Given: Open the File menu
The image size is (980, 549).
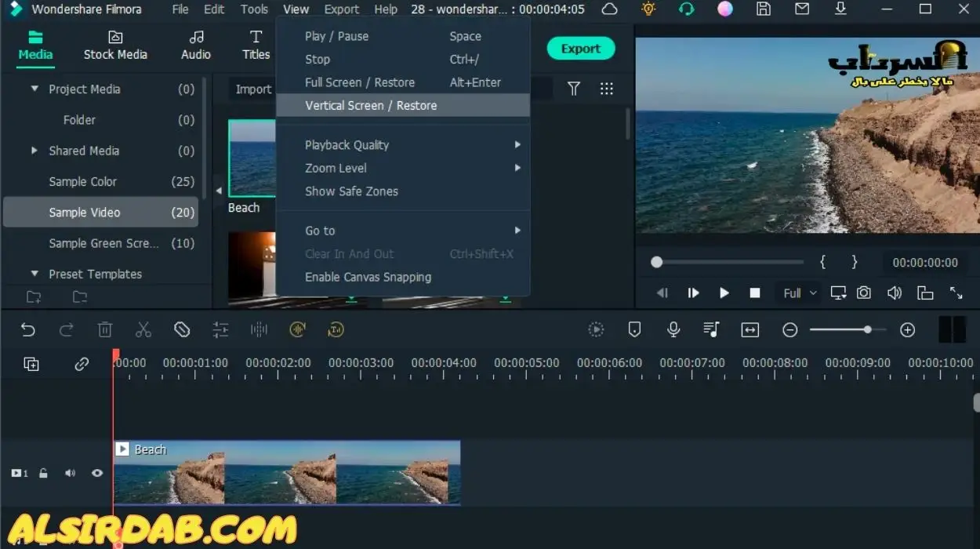Looking at the screenshot, I should click(180, 9).
